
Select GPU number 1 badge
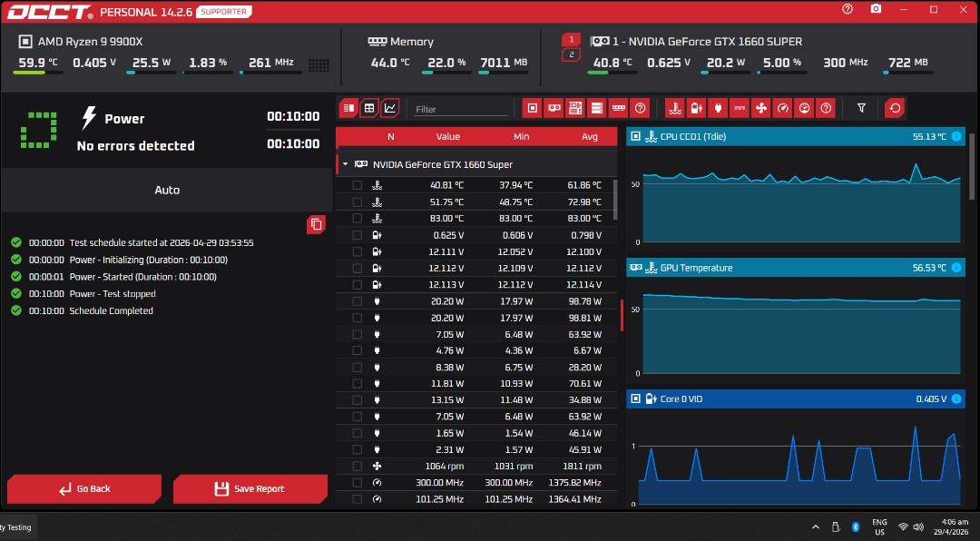point(571,39)
